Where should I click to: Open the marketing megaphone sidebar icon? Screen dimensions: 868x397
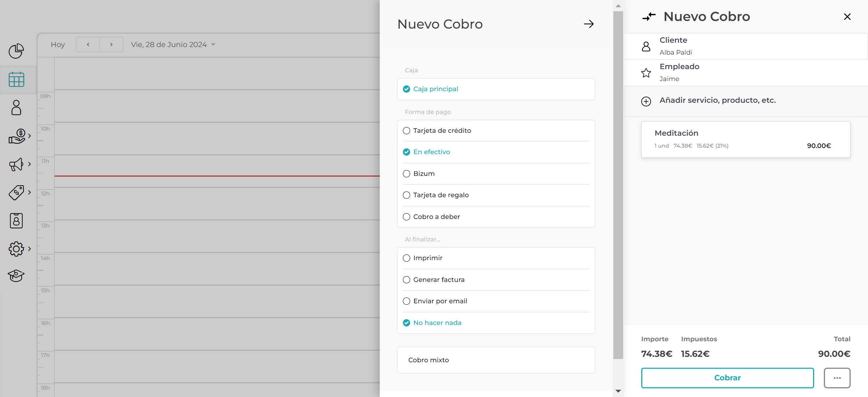click(16, 164)
